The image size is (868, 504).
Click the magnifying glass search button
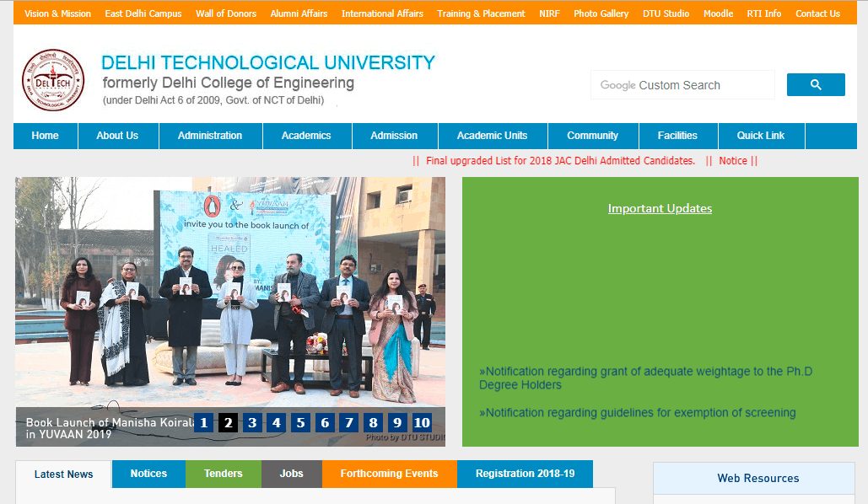pyautogui.click(x=815, y=85)
